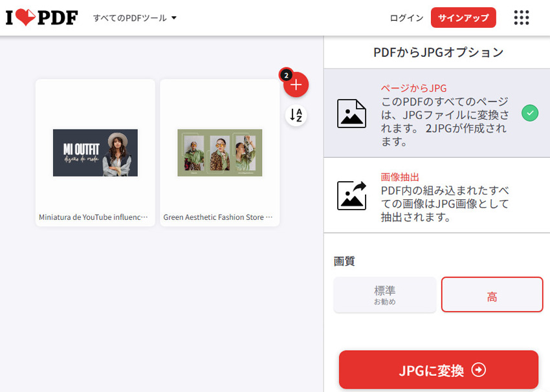This screenshot has width=550, height=392.
Task: Click the ページからJPG picture icon
Action: 351,113
